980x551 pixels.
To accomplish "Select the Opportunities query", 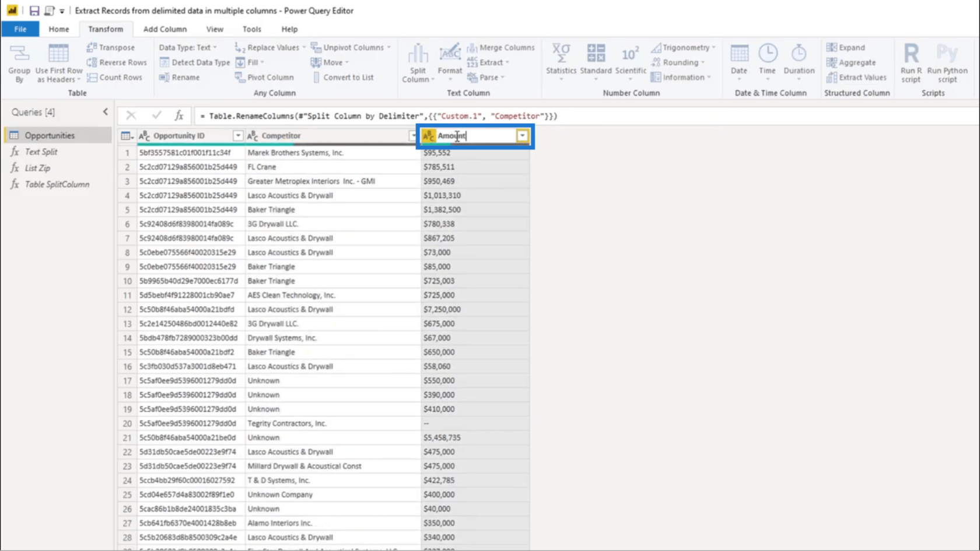I will (57, 135).
